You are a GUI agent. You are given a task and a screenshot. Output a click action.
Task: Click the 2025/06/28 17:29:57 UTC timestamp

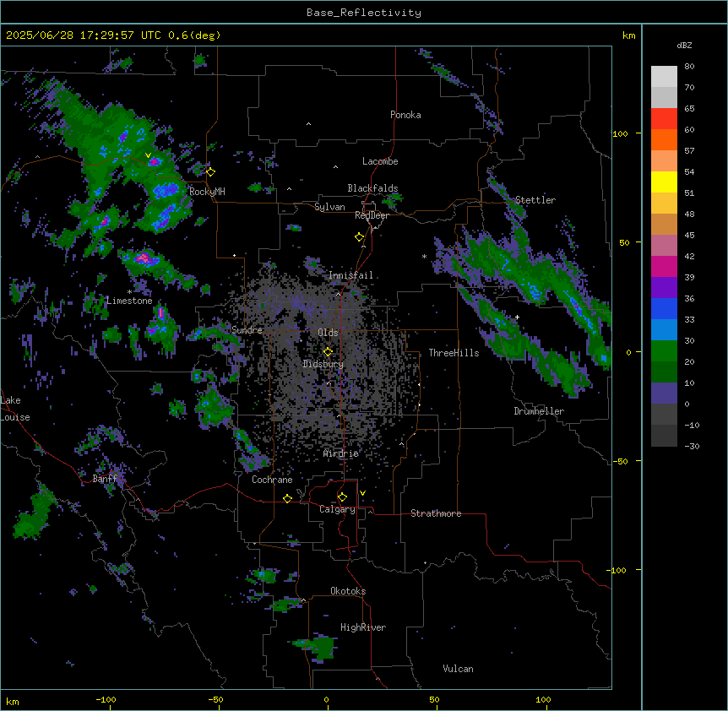(84, 35)
